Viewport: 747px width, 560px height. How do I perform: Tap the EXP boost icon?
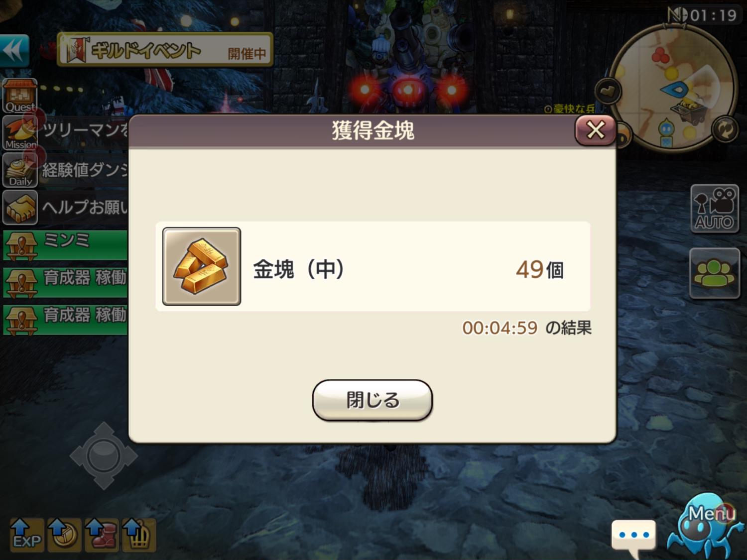[27, 535]
